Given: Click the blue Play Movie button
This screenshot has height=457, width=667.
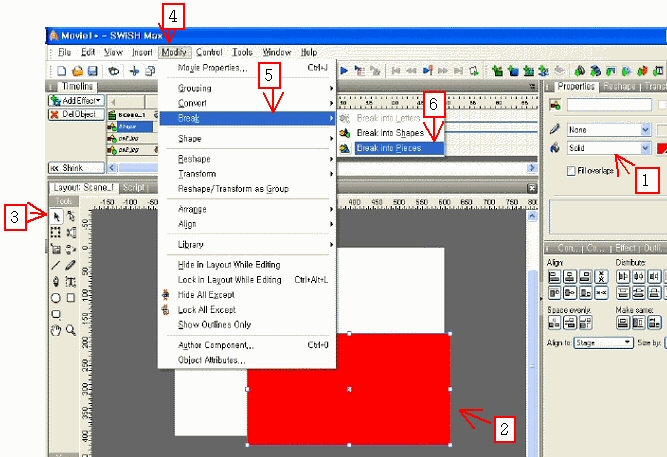Looking at the screenshot, I should pyautogui.click(x=344, y=71).
